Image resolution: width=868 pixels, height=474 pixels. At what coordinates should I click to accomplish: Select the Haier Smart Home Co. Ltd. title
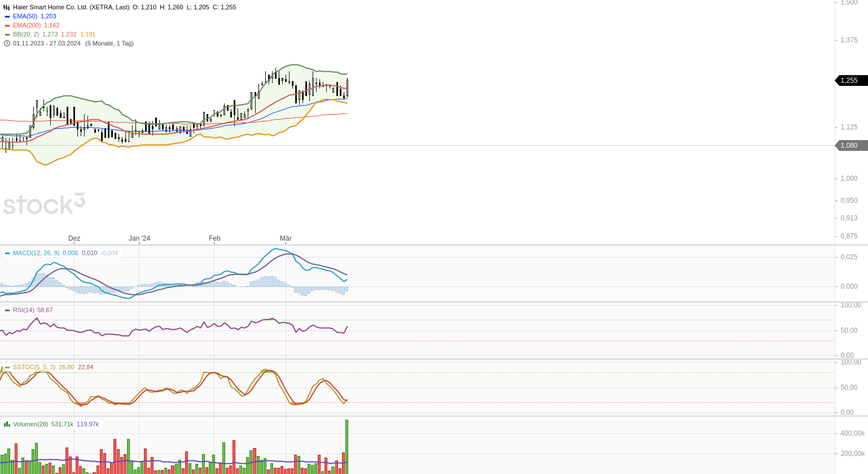71,7
